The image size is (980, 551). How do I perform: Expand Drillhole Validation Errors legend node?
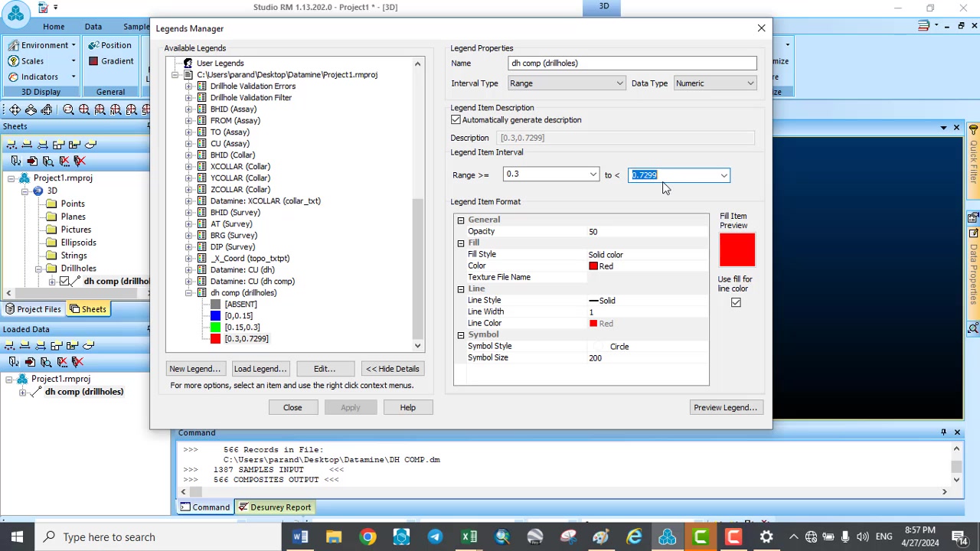[188, 86]
